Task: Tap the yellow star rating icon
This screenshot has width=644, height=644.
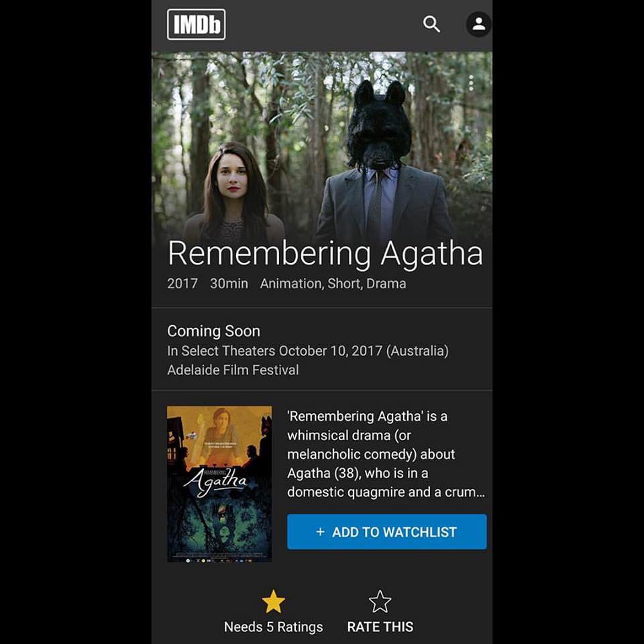Action: tap(273, 601)
